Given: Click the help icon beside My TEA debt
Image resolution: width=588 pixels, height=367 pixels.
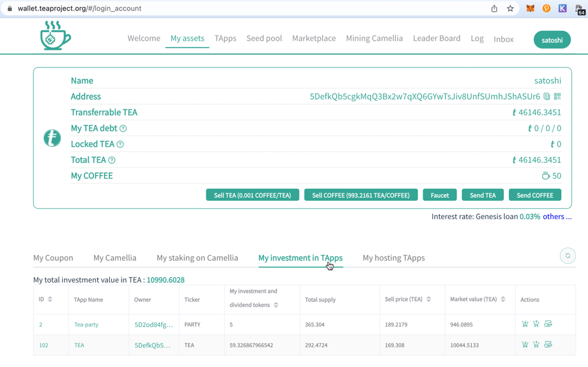Looking at the screenshot, I should (x=123, y=129).
